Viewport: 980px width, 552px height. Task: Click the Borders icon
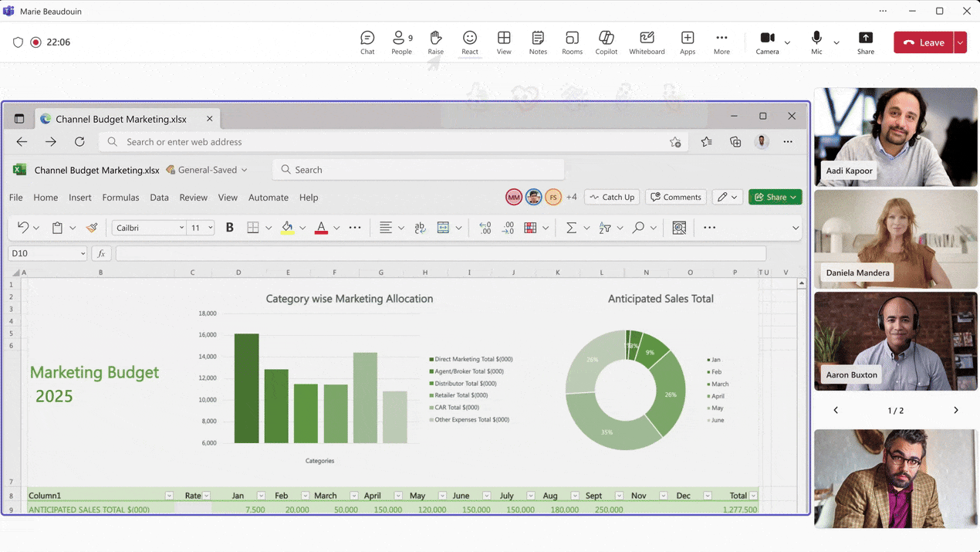pyautogui.click(x=252, y=228)
